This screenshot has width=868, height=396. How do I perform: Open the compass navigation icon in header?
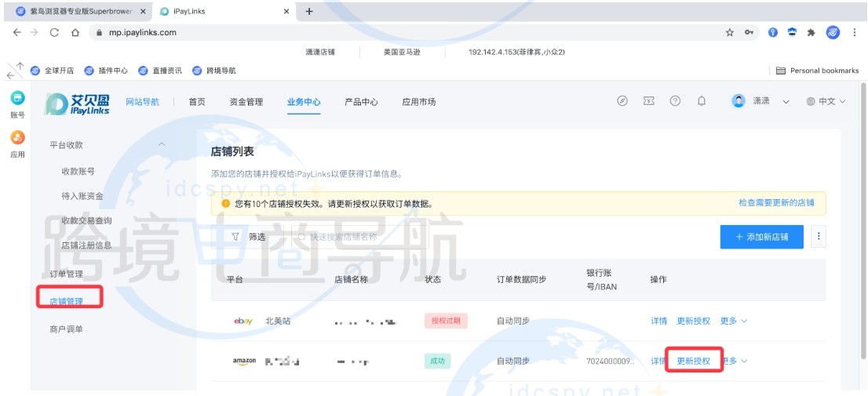(622, 101)
